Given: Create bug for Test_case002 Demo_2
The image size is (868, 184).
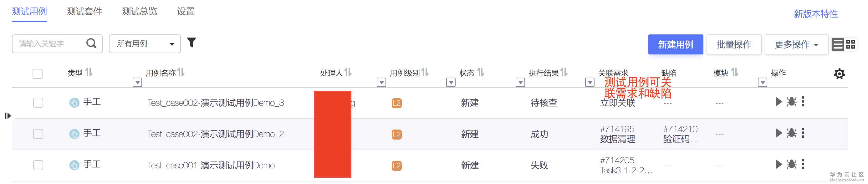Looking at the screenshot, I should click(791, 133).
